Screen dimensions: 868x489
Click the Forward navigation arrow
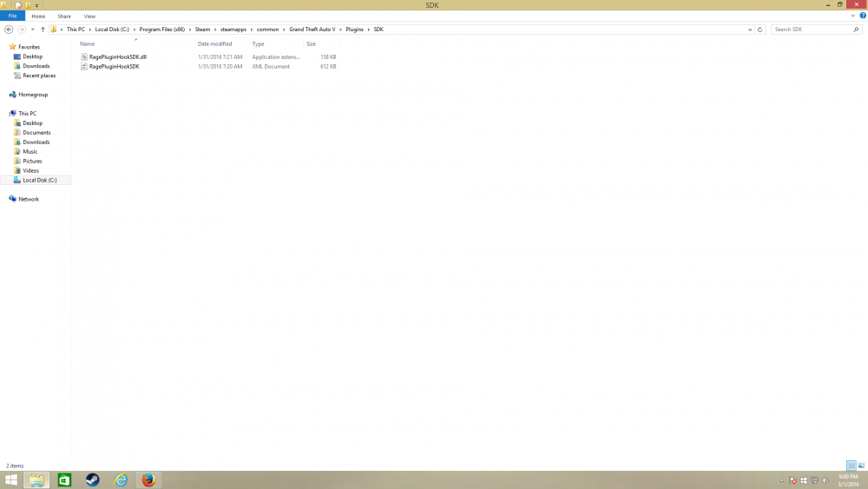tap(22, 30)
